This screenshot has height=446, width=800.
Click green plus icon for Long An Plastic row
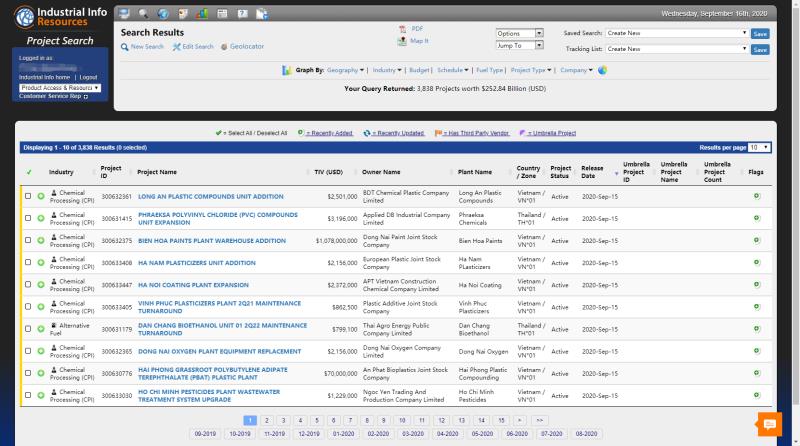pos(41,196)
